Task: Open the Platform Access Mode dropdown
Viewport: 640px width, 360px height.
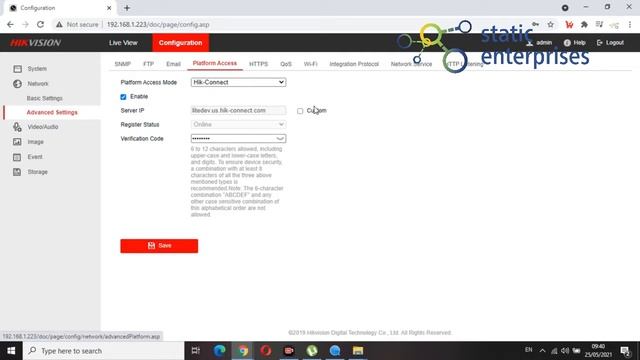Action: [238, 82]
